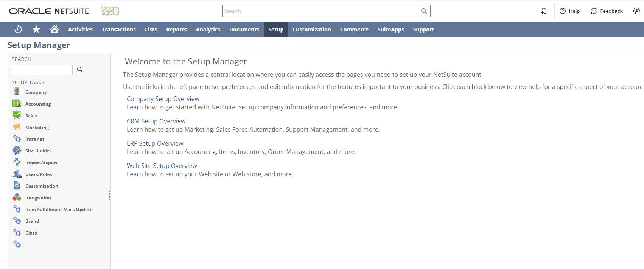The height and width of the screenshot is (269, 644).
Task: Click the Marketing megaphone icon
Action: tap(17, 127)
